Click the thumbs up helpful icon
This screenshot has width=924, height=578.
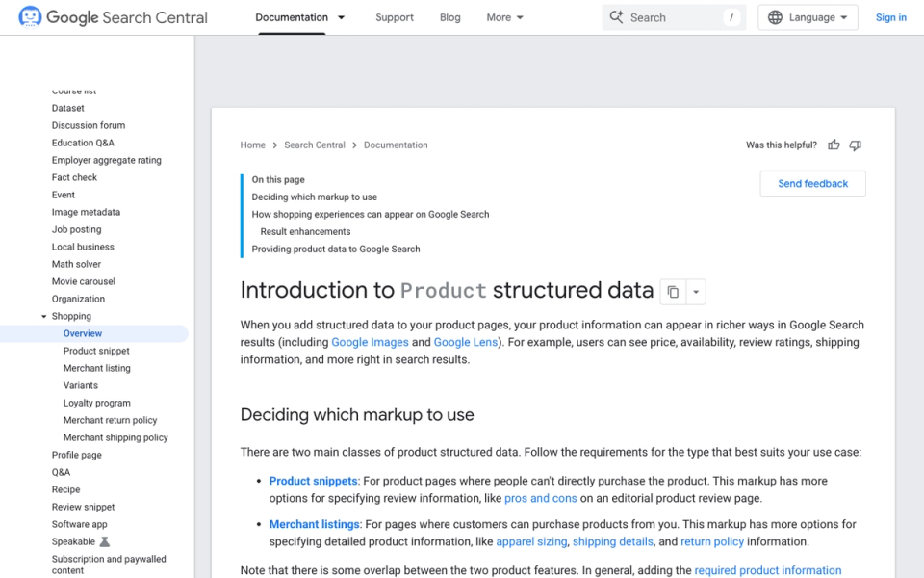(834, 145)
